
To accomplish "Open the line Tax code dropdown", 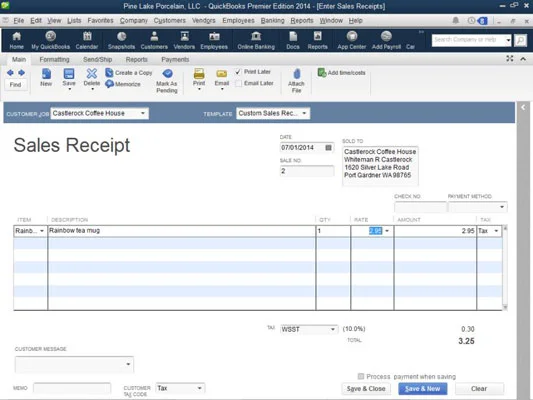I will pos(496,231).
